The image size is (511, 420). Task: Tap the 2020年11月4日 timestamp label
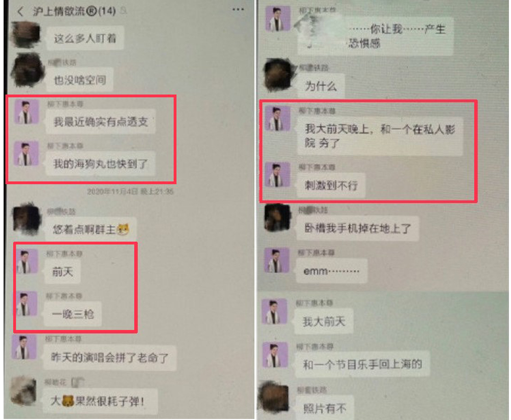(130, 191)
